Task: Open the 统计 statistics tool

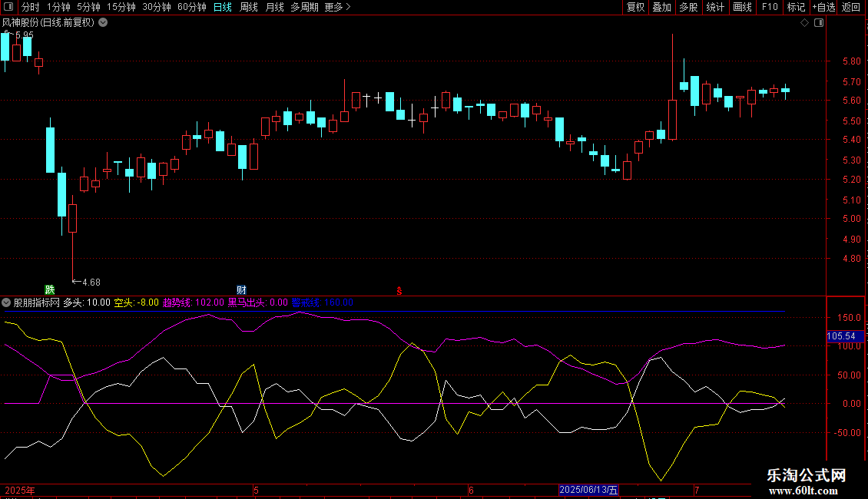Action: [715, 7]
